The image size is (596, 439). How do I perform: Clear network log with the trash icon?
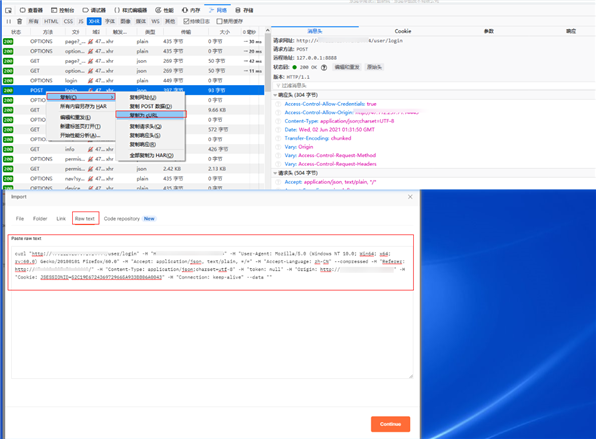pyautogui.click(x=19, y=21)
